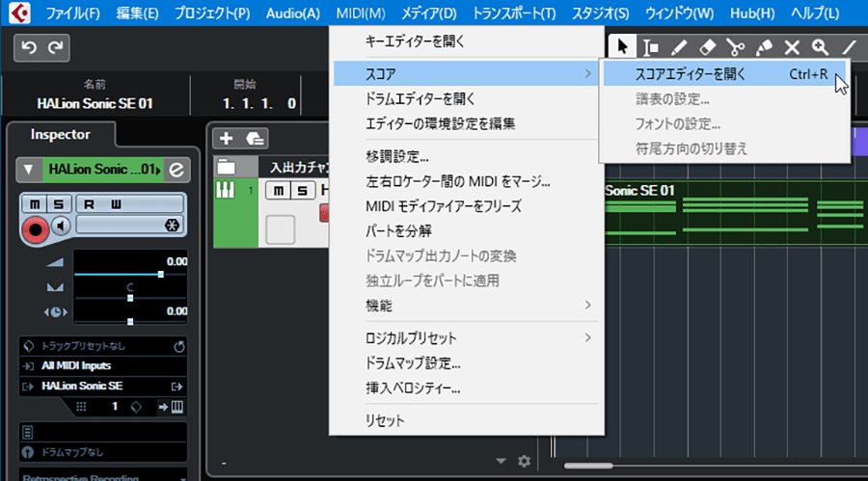Solo track 1 in the track list
Image resolution: width=868 pixels, height=481 pixels.
(302, 191)
